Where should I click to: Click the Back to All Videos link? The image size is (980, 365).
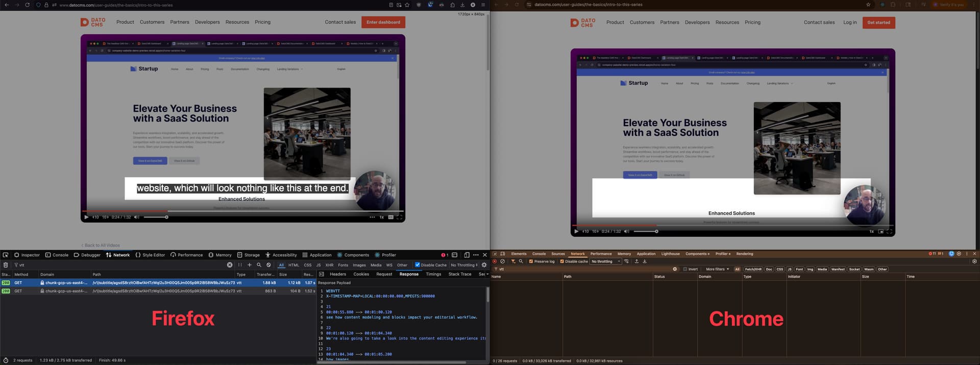(101, 246)
